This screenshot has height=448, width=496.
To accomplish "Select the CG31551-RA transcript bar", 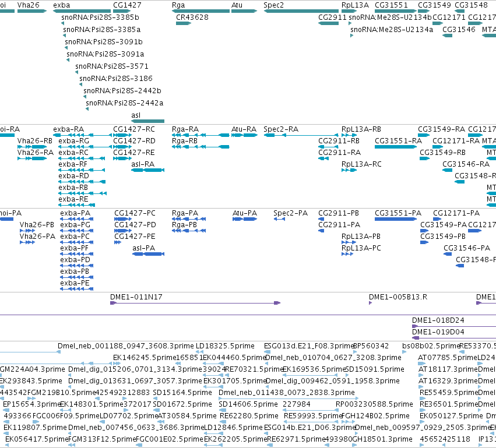I will coord(396,147).
